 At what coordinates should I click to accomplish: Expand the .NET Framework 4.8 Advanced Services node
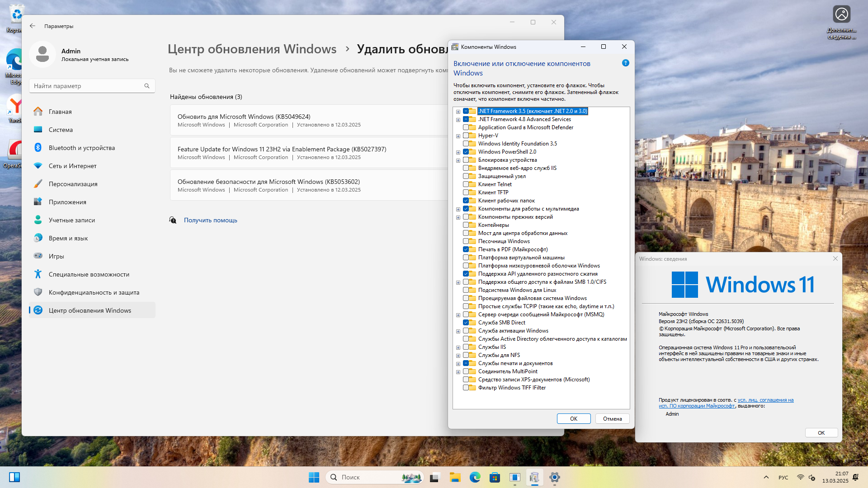pyautogui.click(x=458, y=120)
